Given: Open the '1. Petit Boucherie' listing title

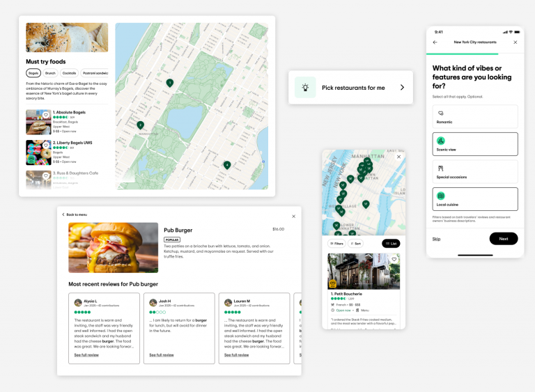Looking at the screenshot, I should coord(346,294).
